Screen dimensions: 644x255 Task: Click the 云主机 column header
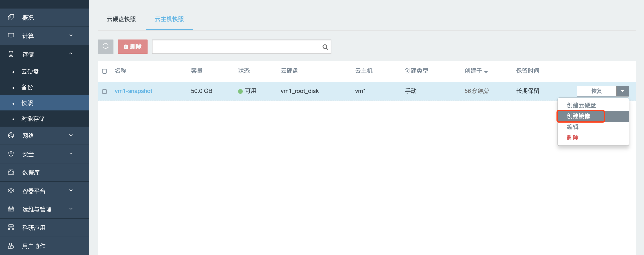pos(364,71)
